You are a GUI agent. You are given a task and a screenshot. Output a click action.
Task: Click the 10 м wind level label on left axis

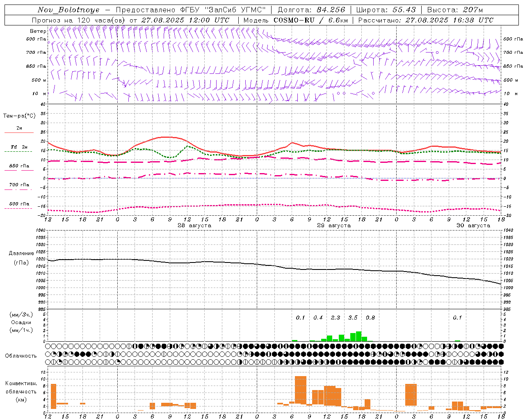[x=39, y=94]
